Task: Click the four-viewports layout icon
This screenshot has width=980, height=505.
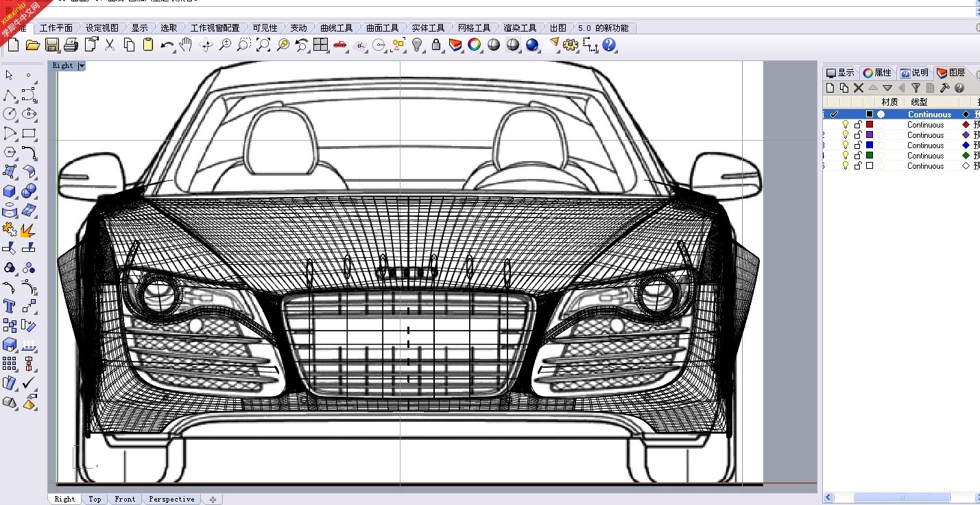Action: (x=320, y=45)
